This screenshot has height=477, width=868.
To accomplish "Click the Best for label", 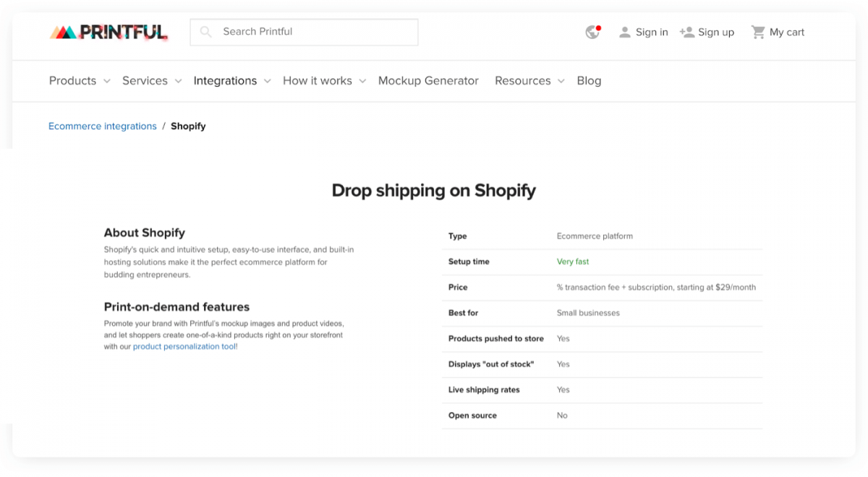I will (463, 313).
